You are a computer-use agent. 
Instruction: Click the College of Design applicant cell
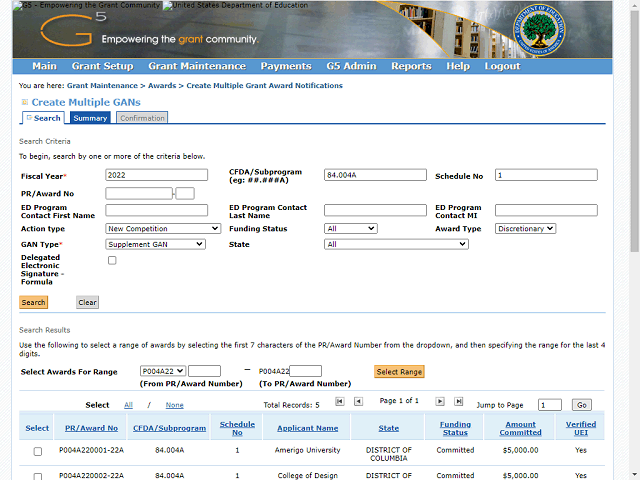[307, 476]
